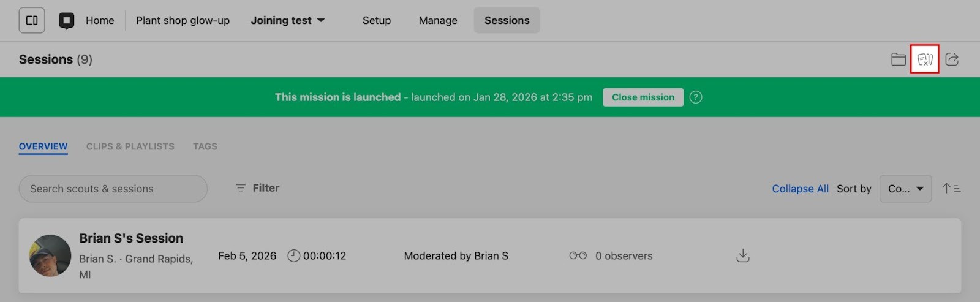Download Brian S's session recording

tap(742, 255)
